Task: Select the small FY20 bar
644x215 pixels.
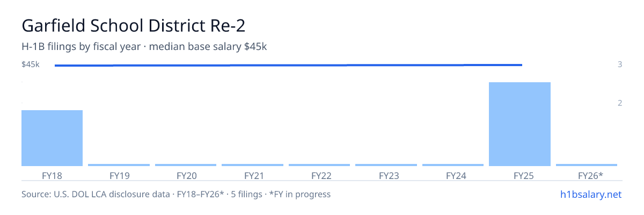Action: (x=186, y=165)
